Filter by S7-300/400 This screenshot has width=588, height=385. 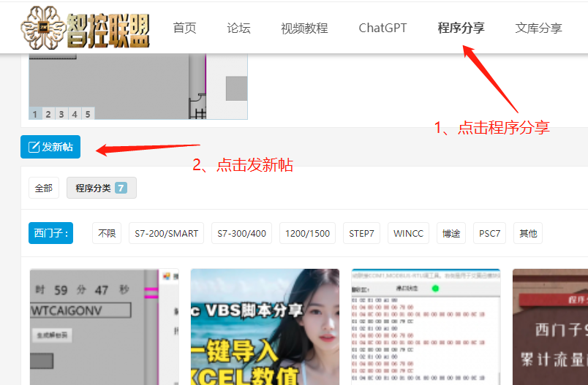(242, 233)
